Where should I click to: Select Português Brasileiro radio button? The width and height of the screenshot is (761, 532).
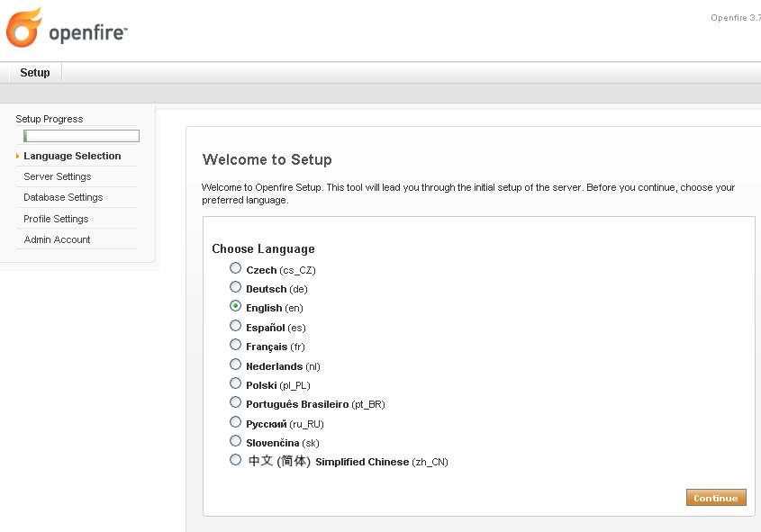(x=235, y=402)
